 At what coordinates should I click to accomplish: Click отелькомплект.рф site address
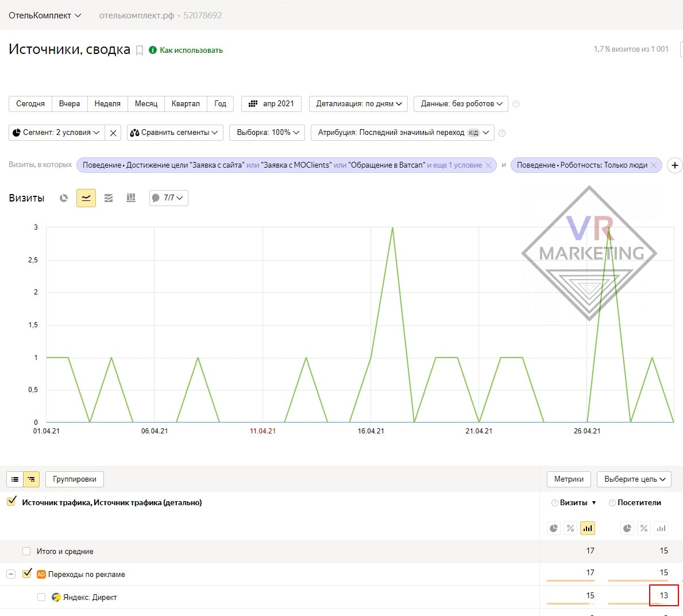pos(137,16)
